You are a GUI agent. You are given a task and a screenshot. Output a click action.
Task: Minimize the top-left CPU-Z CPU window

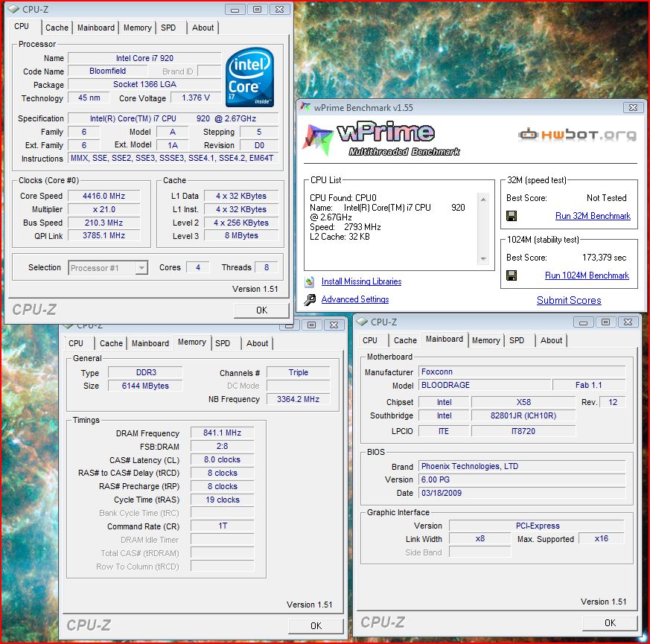pyautogui.click(x=235, y=9)
